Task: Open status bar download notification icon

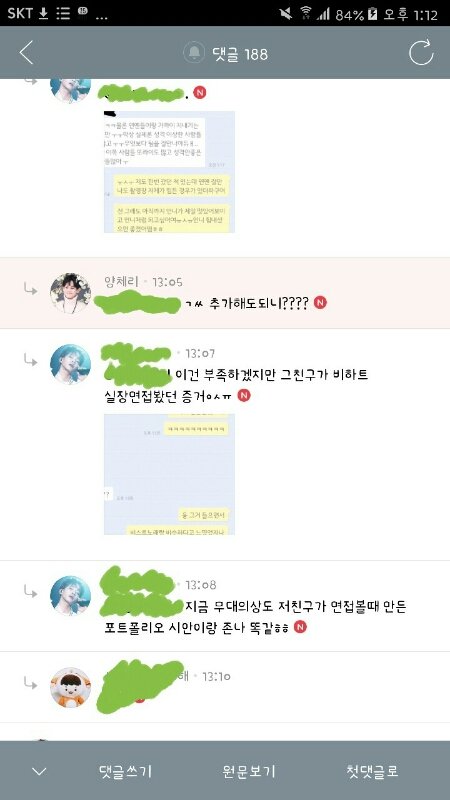Action: coord(44,13)
